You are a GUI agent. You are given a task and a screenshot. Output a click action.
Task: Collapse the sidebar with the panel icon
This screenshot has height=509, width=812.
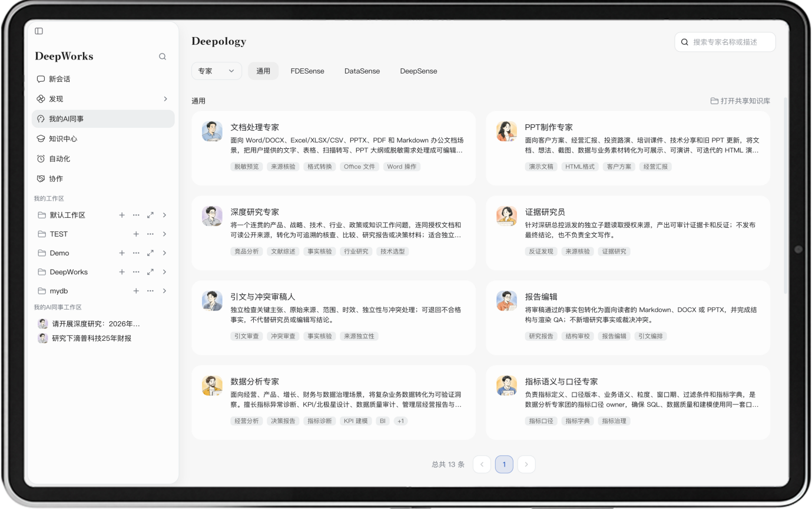pyautogui.click(x=39, y=31)
